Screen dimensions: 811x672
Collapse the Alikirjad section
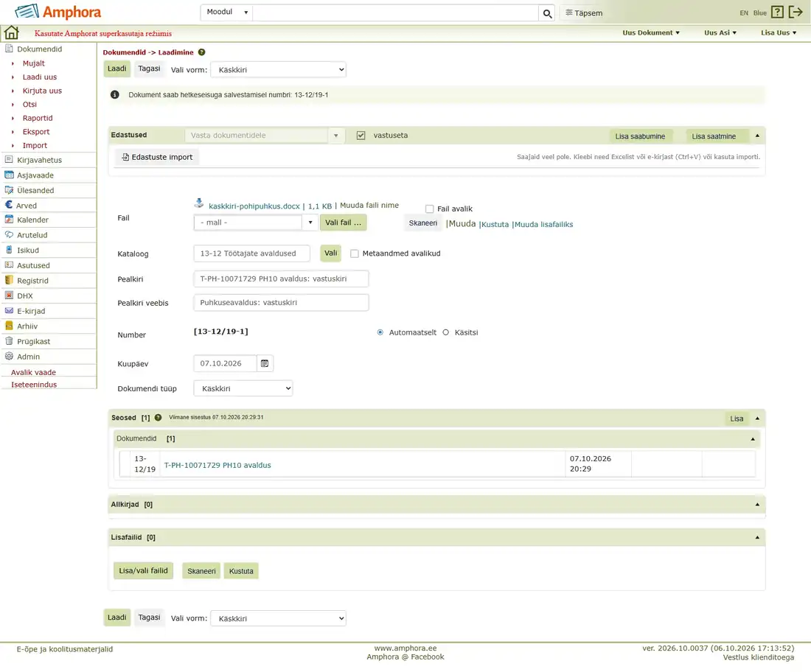point(757,505)
